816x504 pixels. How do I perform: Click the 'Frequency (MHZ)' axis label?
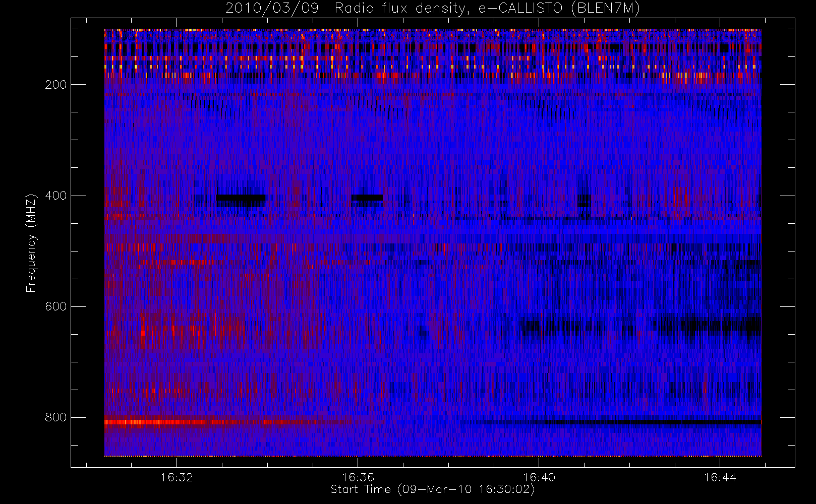coord(31,243)
